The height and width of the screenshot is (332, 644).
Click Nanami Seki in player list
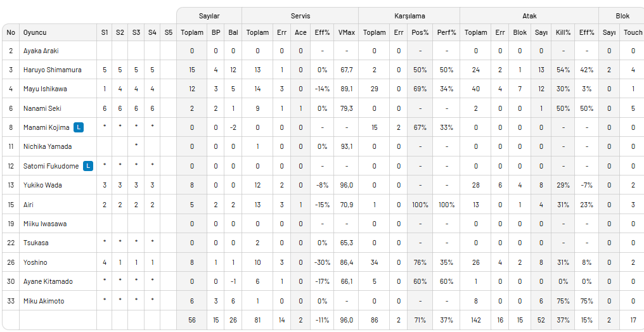(x=41, y=108)
